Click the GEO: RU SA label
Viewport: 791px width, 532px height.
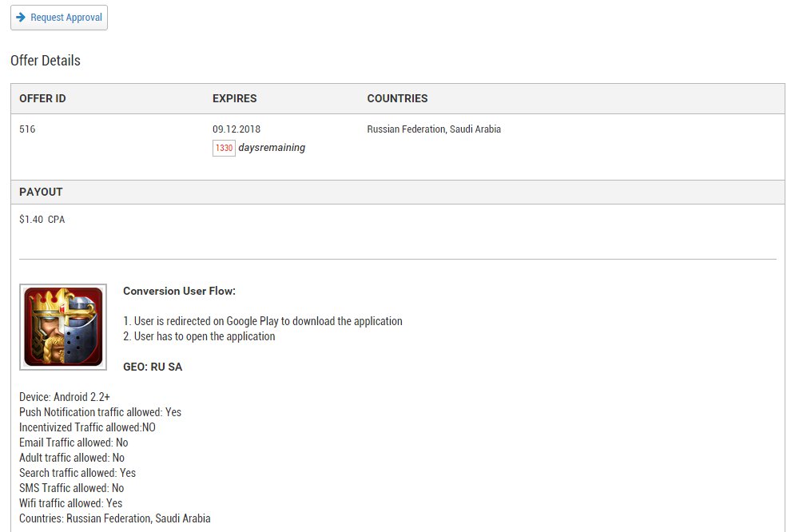click(150, 367)
